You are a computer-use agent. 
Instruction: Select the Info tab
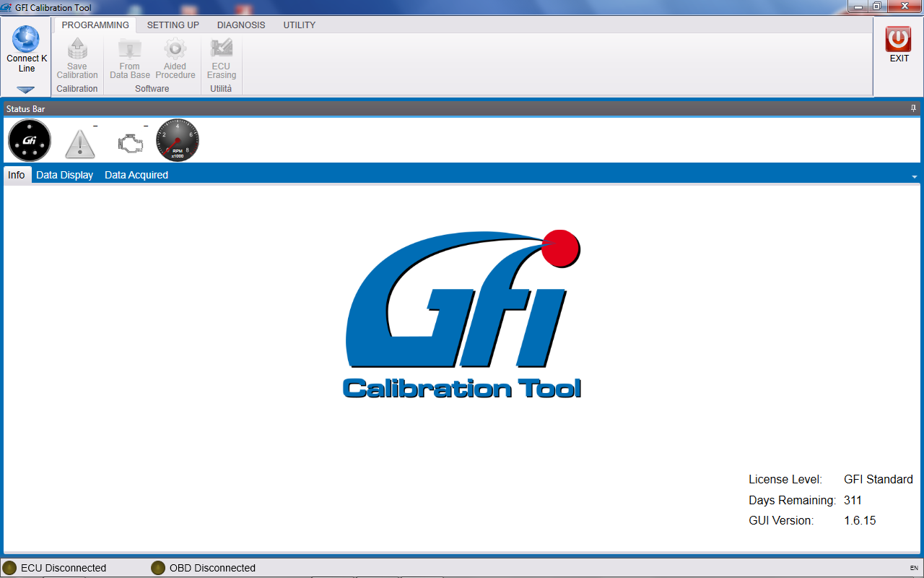tap(17, 175)
